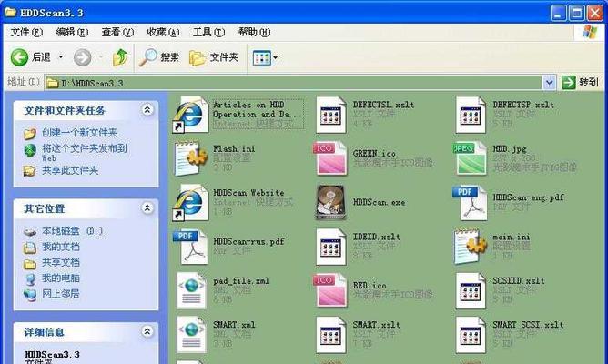The image size is (608, 364).
Task: Click the IDEID.xslt file name text
Action: pos(377,237)
